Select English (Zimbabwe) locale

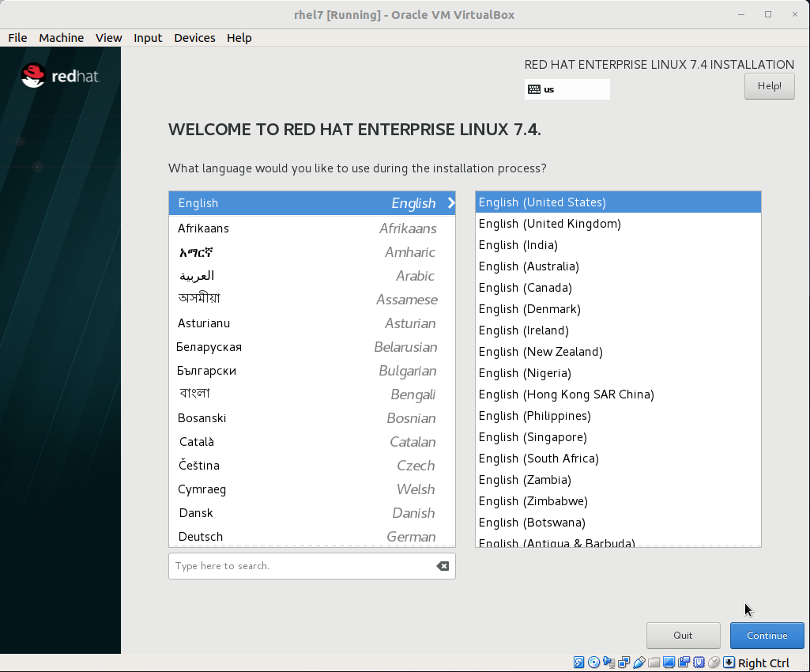pos(618,501)
